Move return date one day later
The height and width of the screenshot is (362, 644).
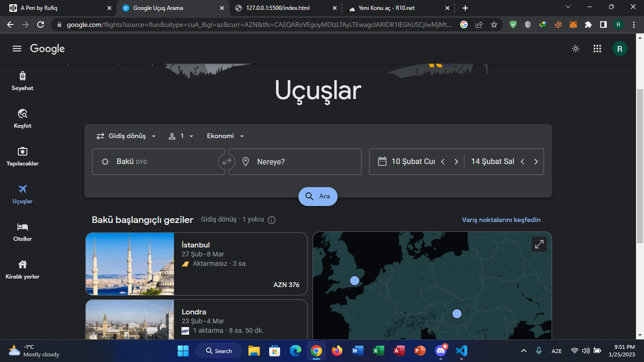tap(536, 162)
